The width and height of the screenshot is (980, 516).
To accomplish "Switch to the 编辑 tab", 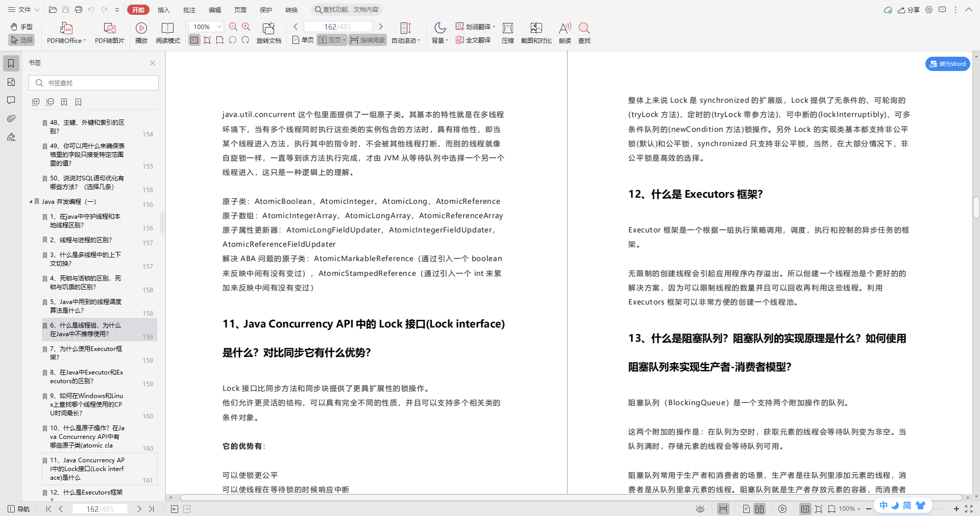I will coord(215,10).
